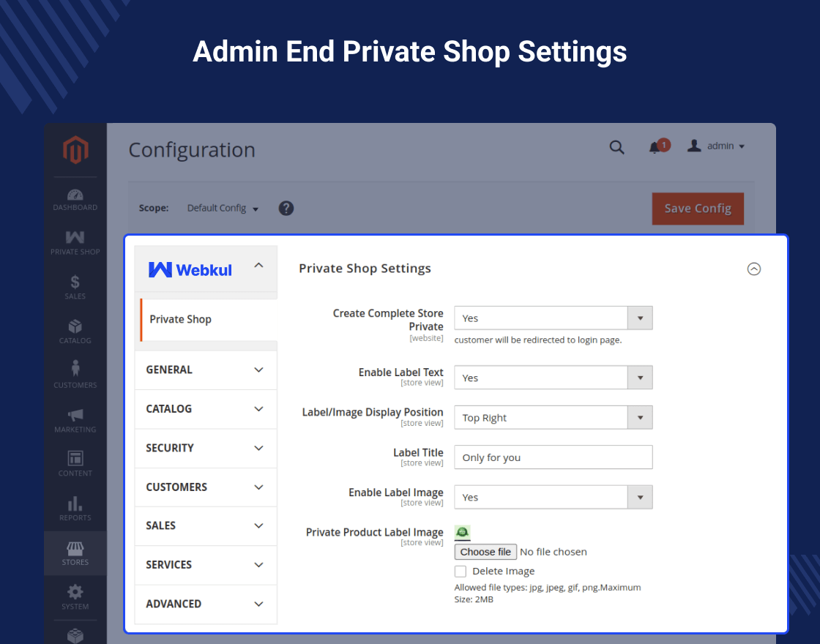This screenshot has width=820, height=644.
Task: Click 'customer will be redirected to login page.' note
Action: point(538,340)
